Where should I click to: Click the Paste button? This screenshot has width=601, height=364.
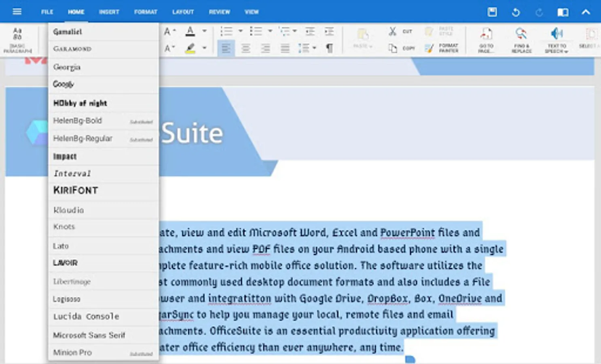click(x=362, y=38)
